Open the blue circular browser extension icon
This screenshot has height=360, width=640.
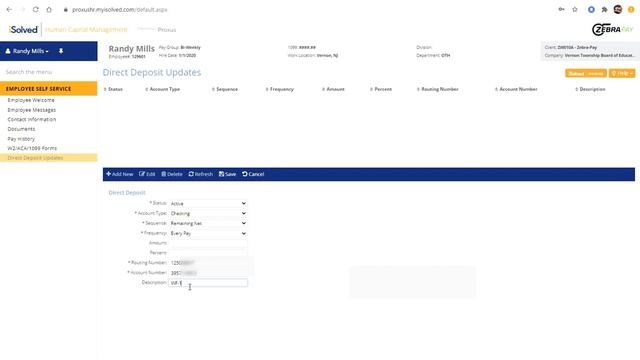point(591,9)
